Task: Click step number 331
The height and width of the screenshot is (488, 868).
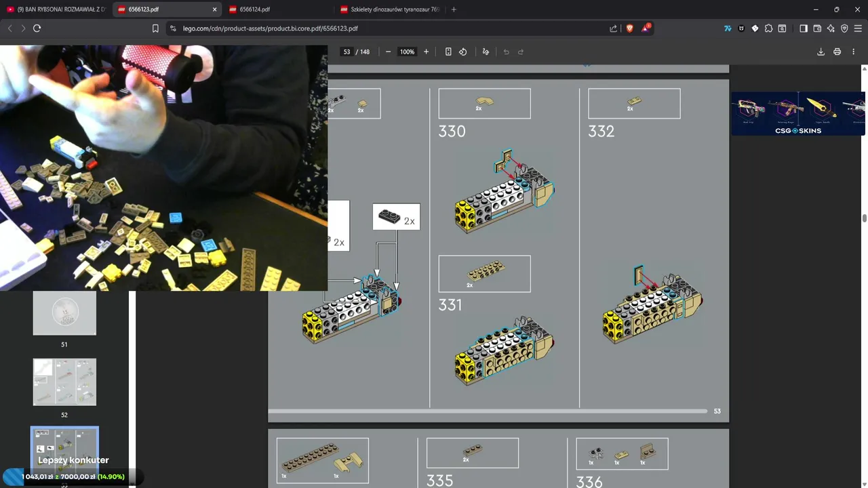Action: point(450,305)
